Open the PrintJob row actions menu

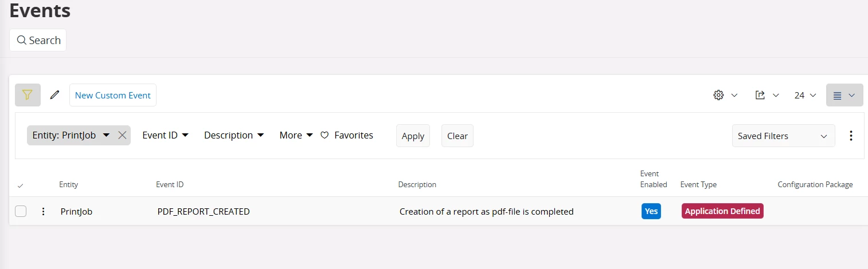click(43, 211)
